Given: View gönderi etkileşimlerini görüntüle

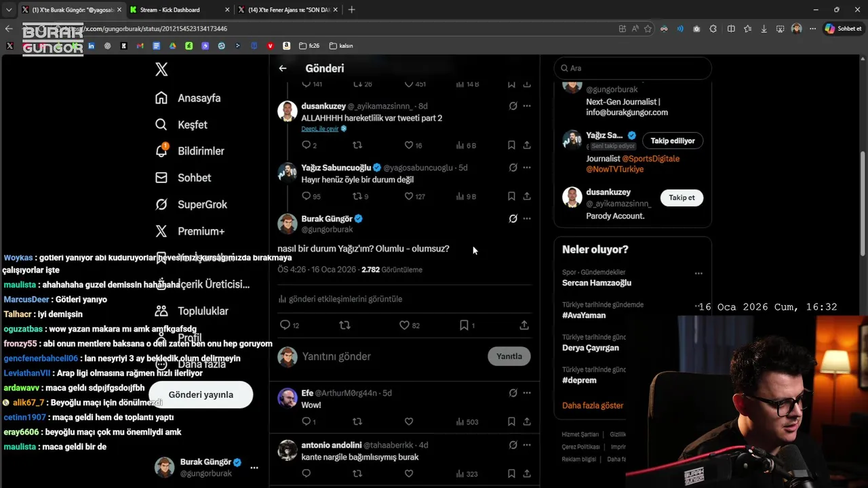Looking at the screenshot, I should tap(340, 299).
